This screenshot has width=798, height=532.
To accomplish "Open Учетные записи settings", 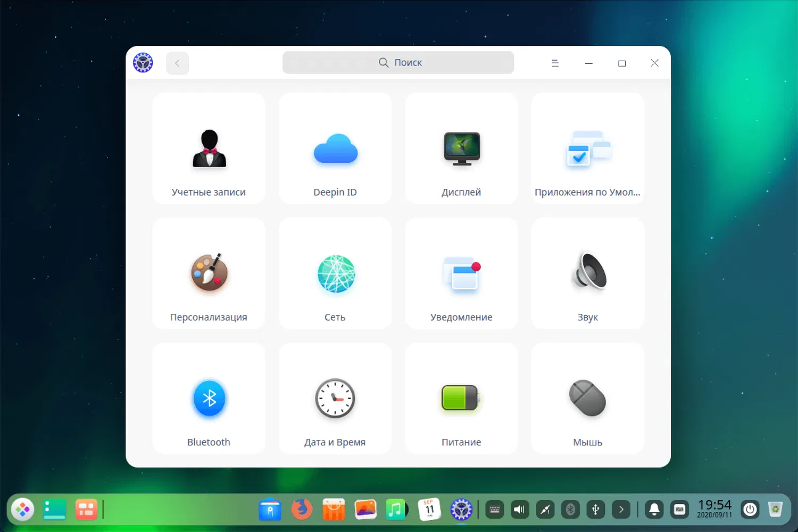I will [x=209, y=149].
